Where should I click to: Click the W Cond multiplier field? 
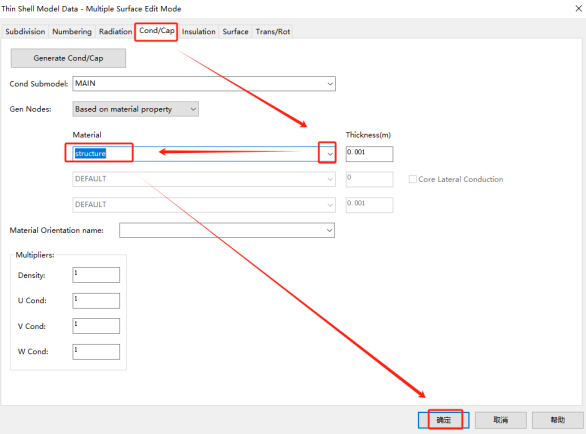(96, 352)
